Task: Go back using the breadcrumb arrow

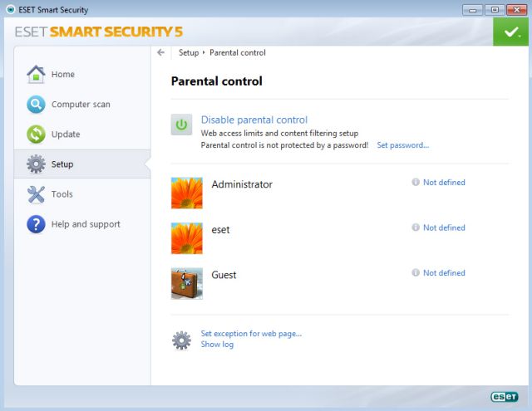Action: tap(161, 52)
